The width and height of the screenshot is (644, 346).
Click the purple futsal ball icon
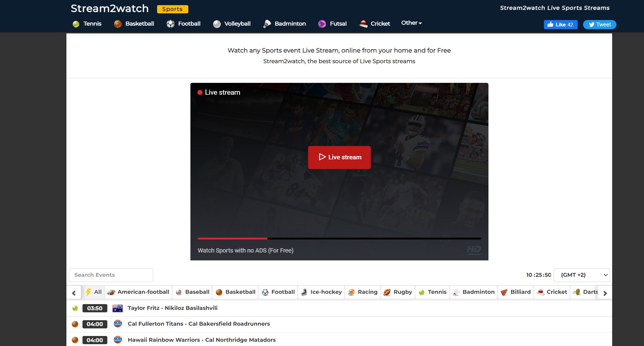(x=322, y=24)
